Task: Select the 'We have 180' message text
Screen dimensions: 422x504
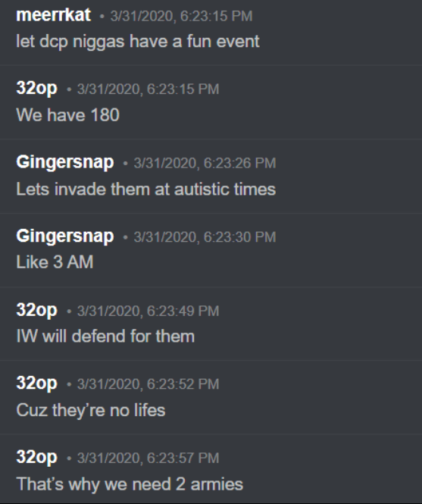Action: tap(68, 114)
